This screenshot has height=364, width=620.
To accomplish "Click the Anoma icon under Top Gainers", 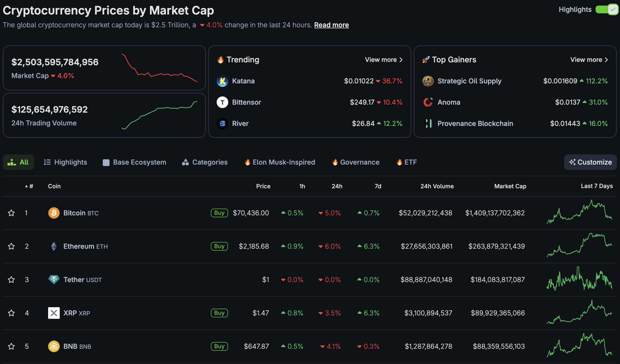I will (x=428, y=102).
